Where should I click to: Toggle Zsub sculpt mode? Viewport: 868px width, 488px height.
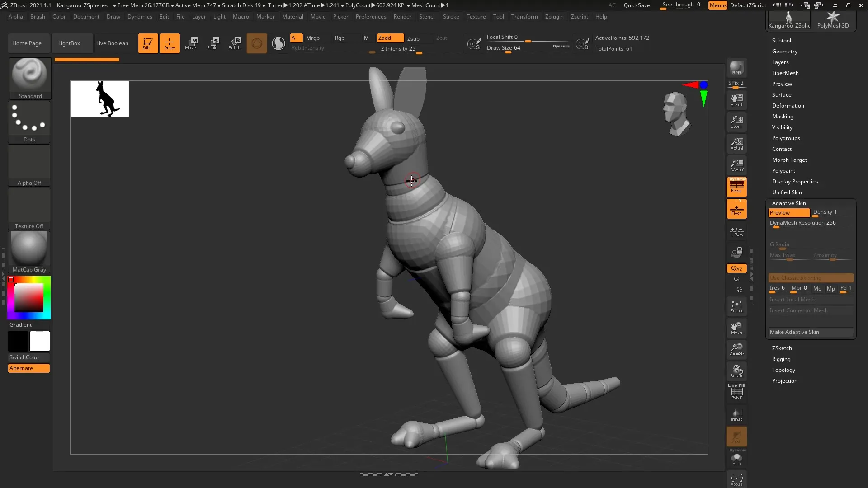tap(413, 38)
